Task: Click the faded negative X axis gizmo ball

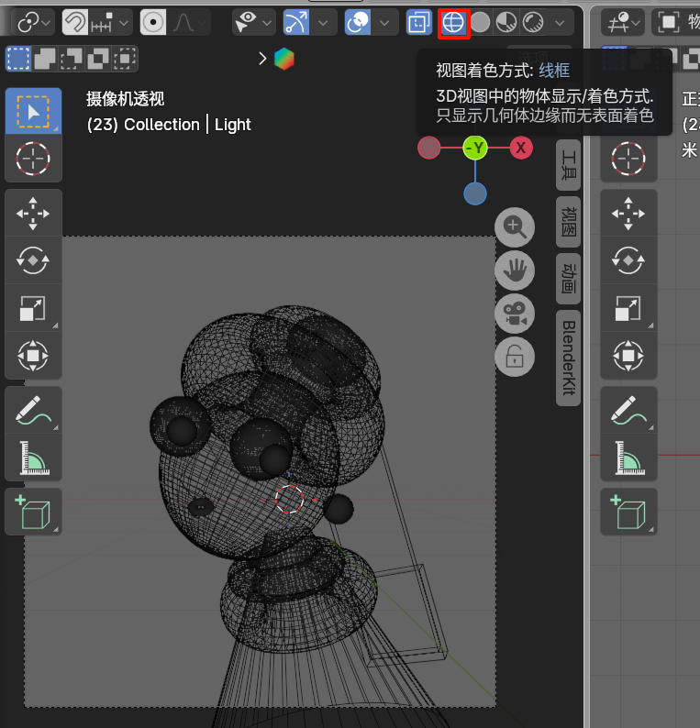Action: click(x=429, y=149)
